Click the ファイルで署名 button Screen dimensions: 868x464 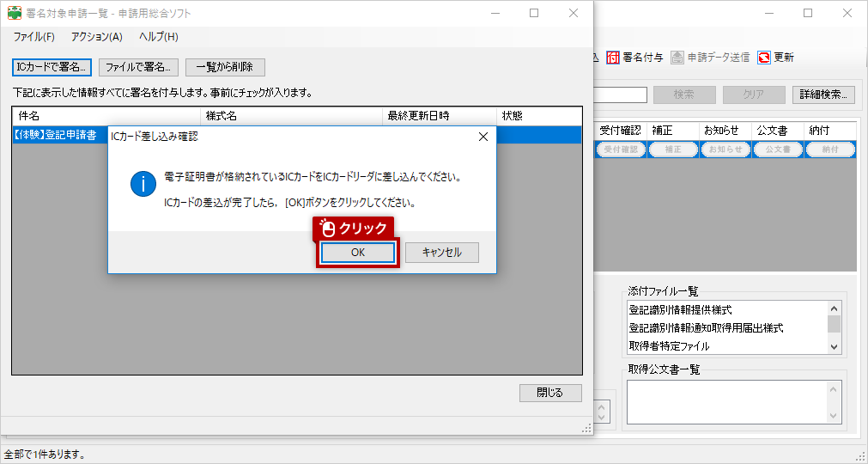[138, 68]
